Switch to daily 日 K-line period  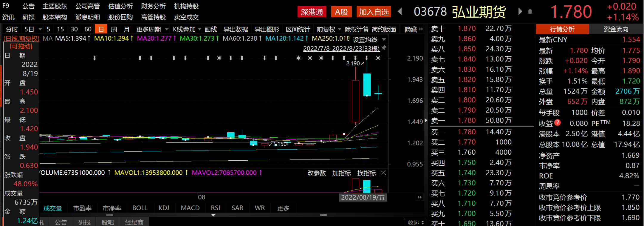point(101,29)
